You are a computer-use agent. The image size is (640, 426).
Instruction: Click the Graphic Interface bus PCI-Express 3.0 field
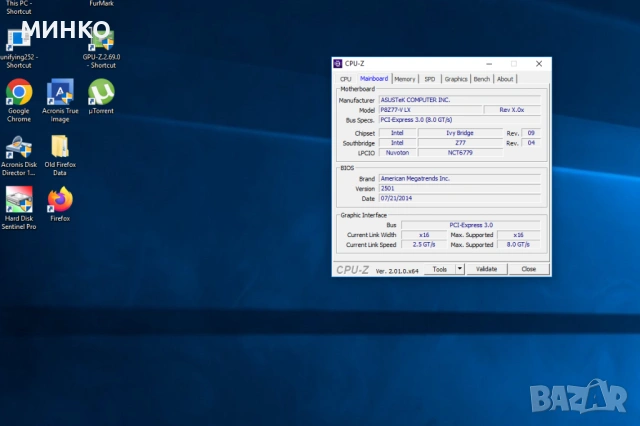pyautogui.click(x=471, y=225)
